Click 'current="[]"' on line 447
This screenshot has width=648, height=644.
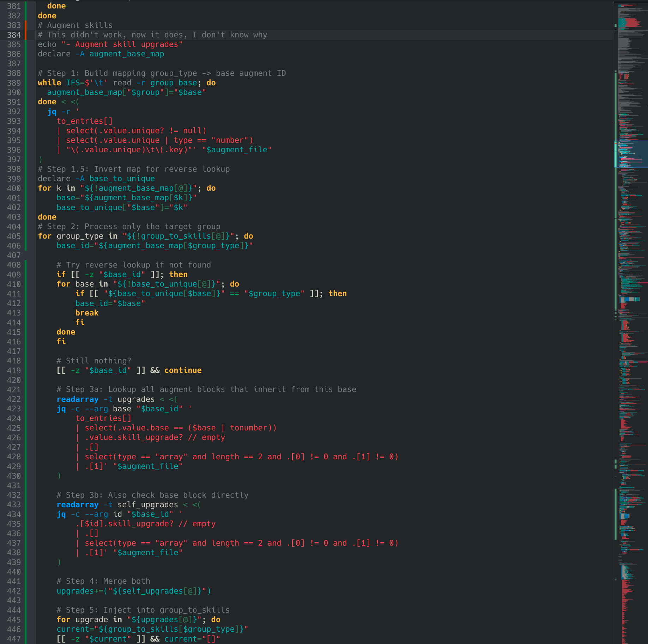(192, 639)
